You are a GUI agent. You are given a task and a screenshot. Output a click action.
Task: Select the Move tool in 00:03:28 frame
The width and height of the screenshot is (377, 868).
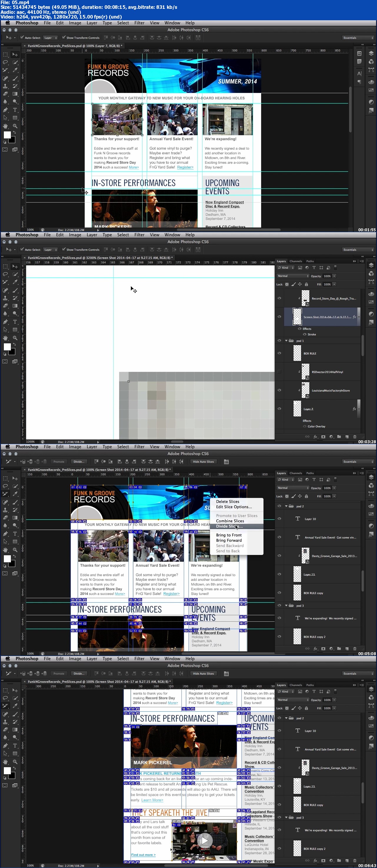coord(15,267)
